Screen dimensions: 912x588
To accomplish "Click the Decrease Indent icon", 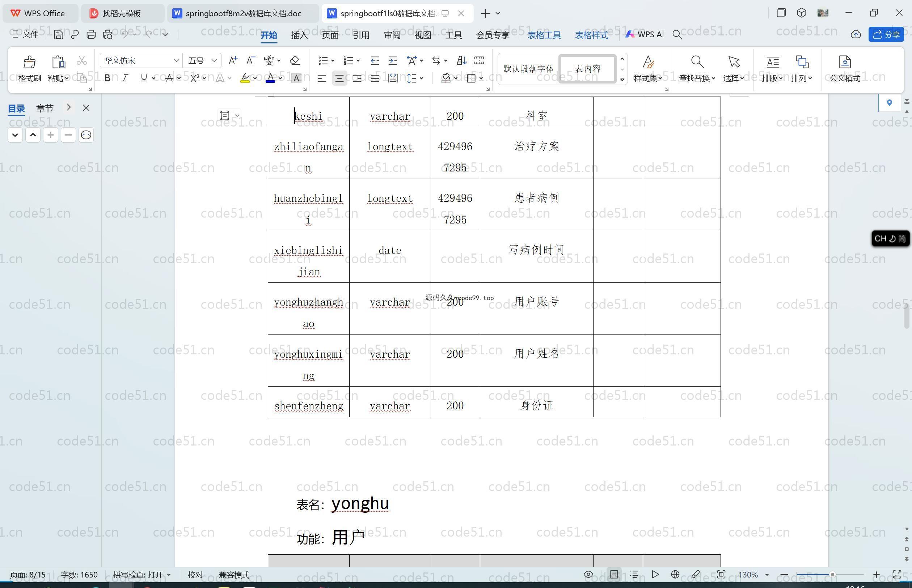I will coord(375,60).
